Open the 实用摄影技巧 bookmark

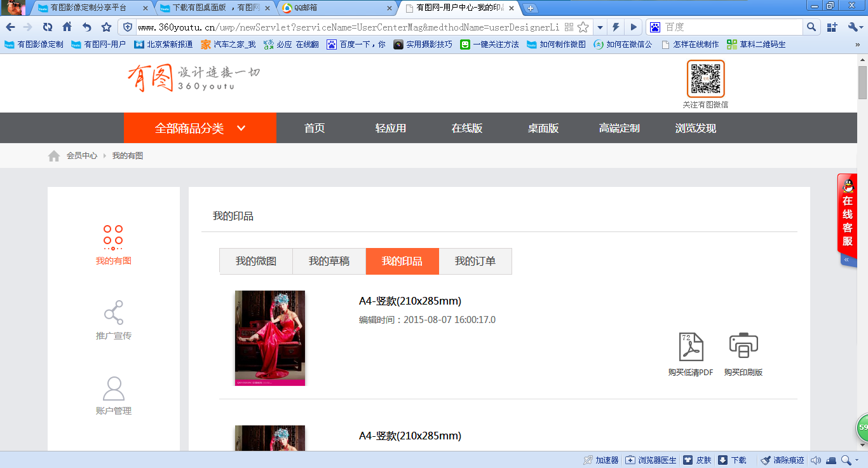coord(423,45)
